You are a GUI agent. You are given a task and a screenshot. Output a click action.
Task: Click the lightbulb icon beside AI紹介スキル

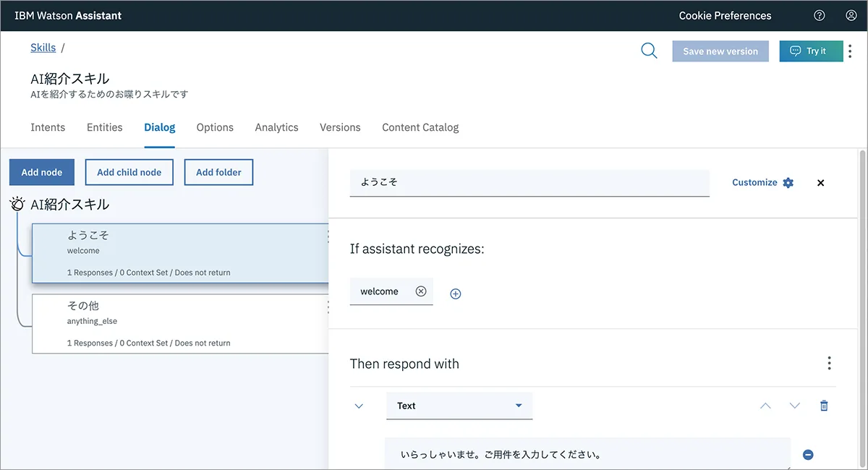pyautogui.click(x=18, y=204)
